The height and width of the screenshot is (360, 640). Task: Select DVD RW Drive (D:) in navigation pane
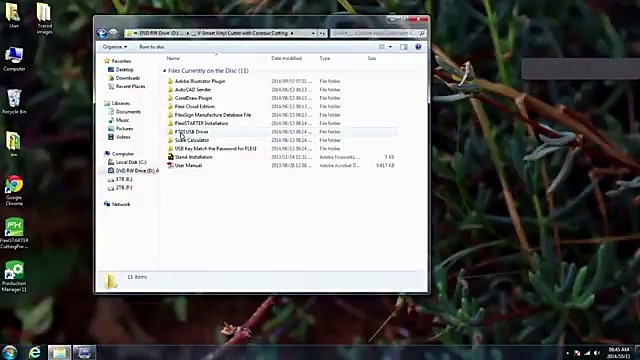tap(133, 171)
